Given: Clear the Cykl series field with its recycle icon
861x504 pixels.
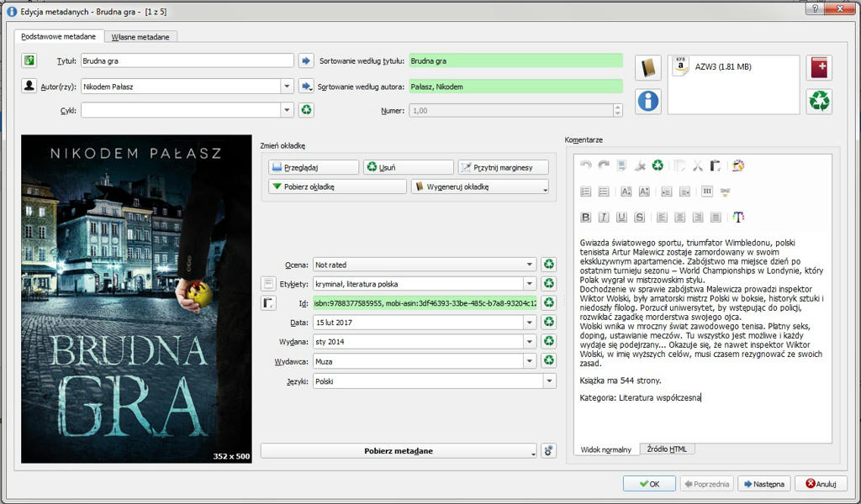Looking at the screenshot, I should (306, 110).
